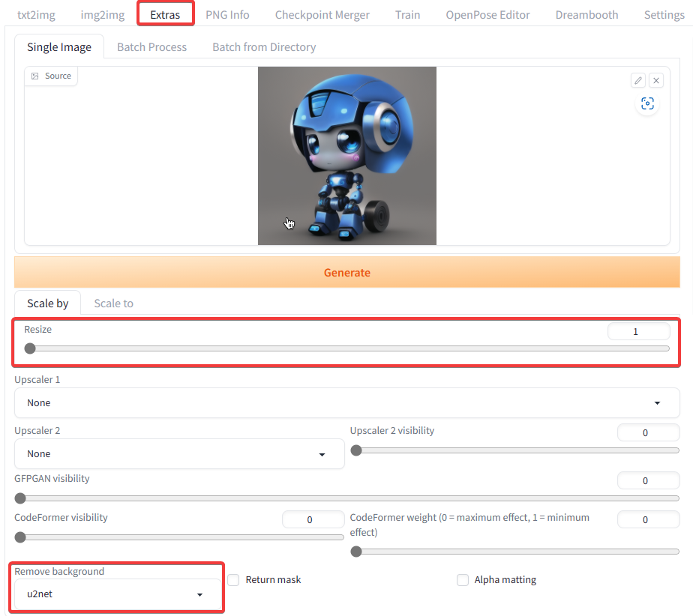
Task: Select the Single Image sub-tab
Action: (59, 46)
